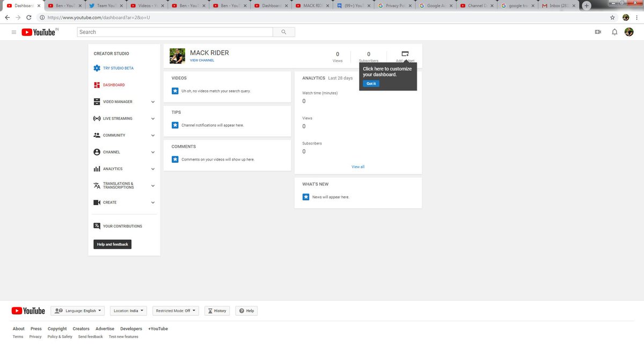The height and width of the screenshot is (348, 644).
Task: Open the VIEW CHANNEL link
Action: [202, 61]
